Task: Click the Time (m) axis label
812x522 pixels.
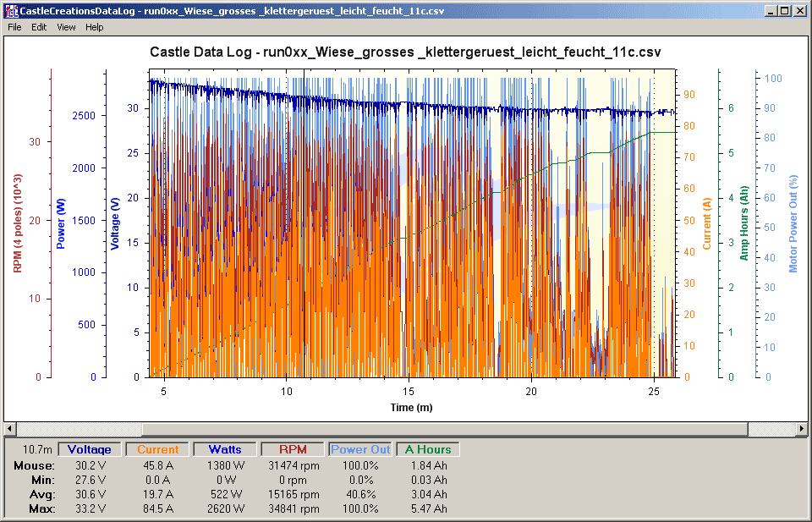Action: (x=411, y=408)
